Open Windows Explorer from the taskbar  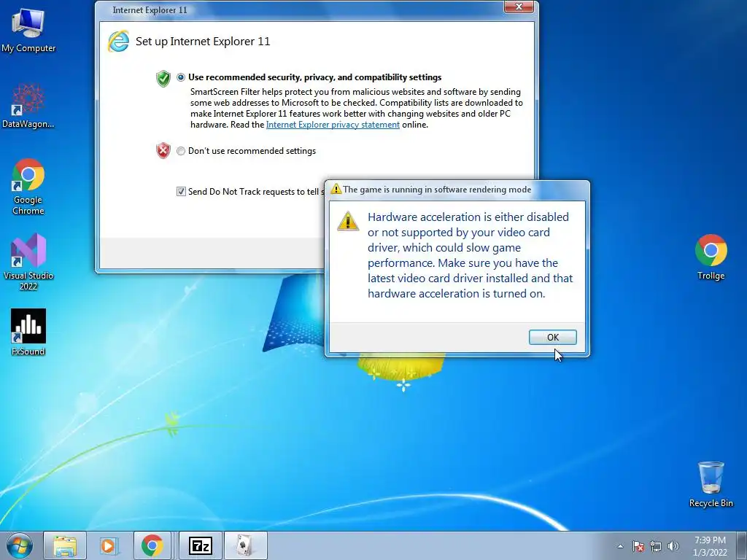pyautogui.click(x=65, y=545)
